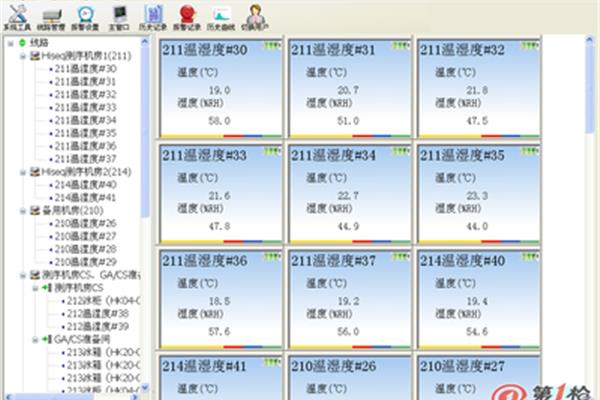Click the signal icon on card 211温湿度#33
Image resolution: width=600 pixels, height=400 pixels.
coord(272,152)
